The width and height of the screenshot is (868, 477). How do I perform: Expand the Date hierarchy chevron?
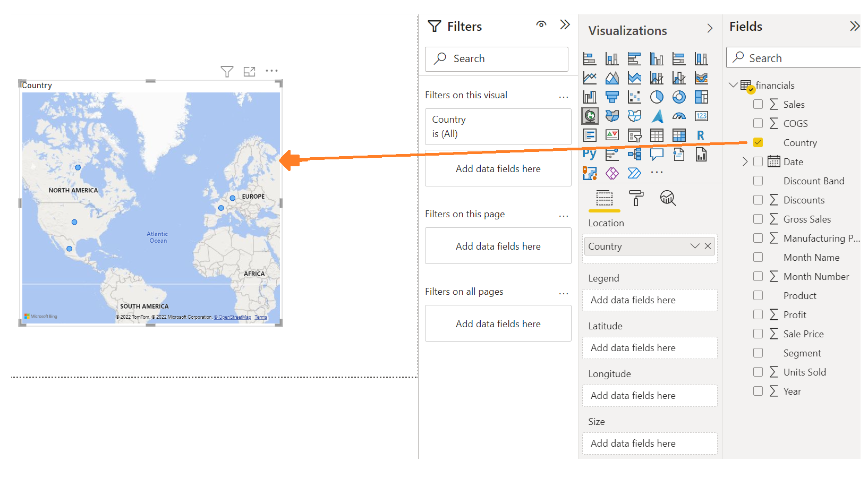click(745, 161)
